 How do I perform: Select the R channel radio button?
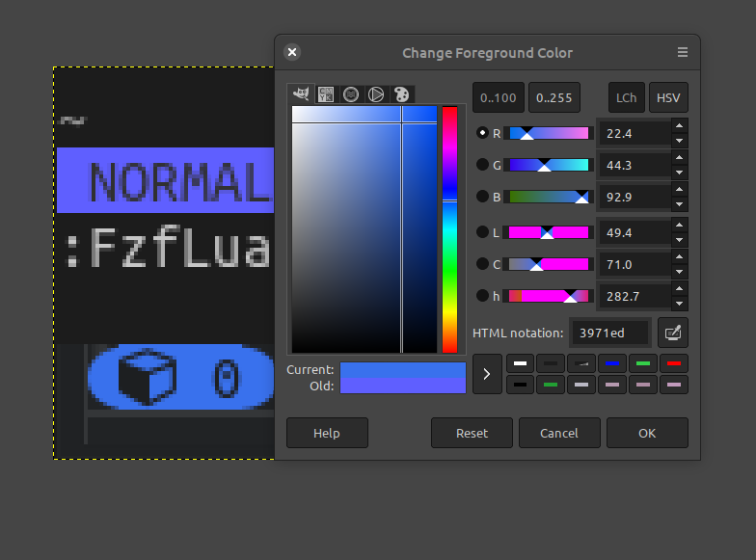(482, 133)
